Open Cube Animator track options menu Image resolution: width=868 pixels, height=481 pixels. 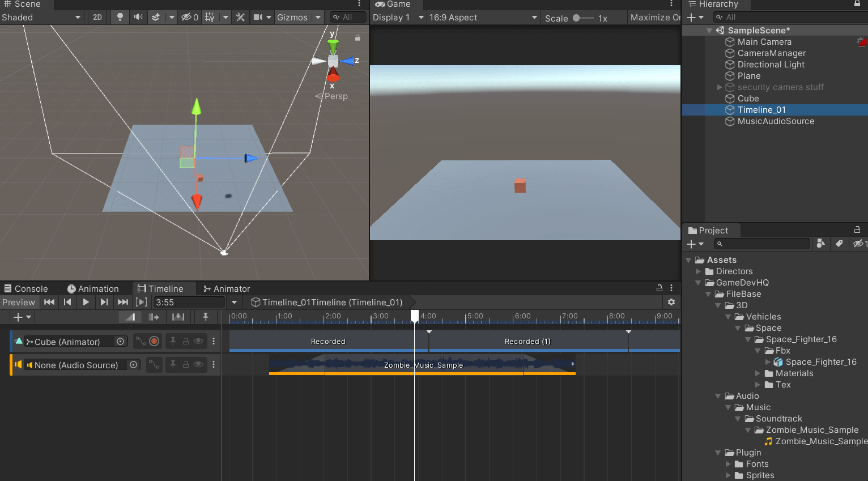(x=214, y=341)
